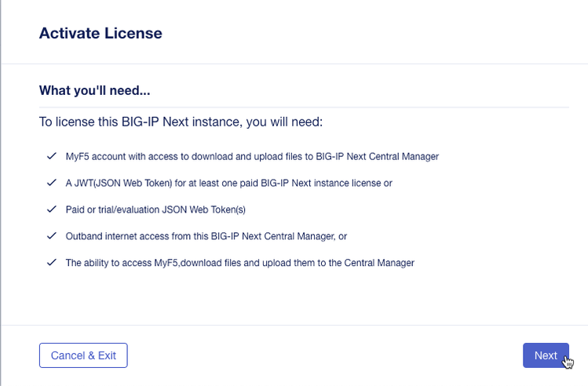Click checkmark beside Outband internet access line
Screen dimensions: 588x386
pos(51,235)
